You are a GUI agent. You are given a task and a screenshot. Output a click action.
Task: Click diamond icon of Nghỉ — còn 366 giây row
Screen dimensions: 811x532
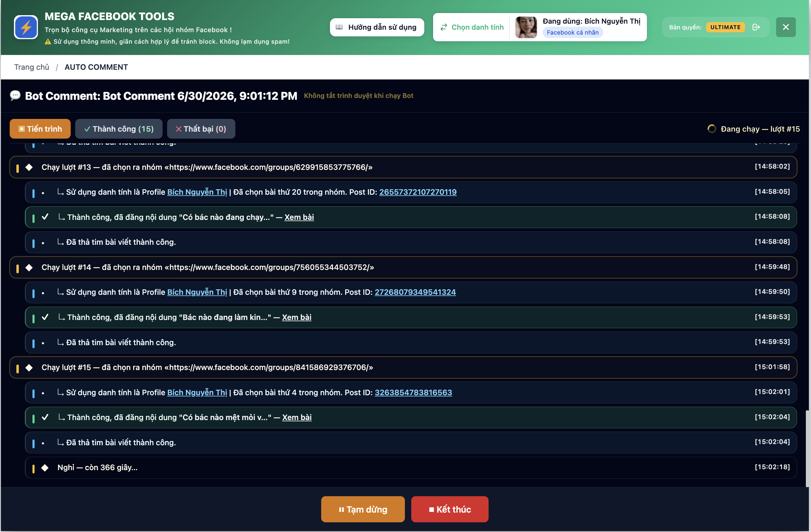[45, 468]
